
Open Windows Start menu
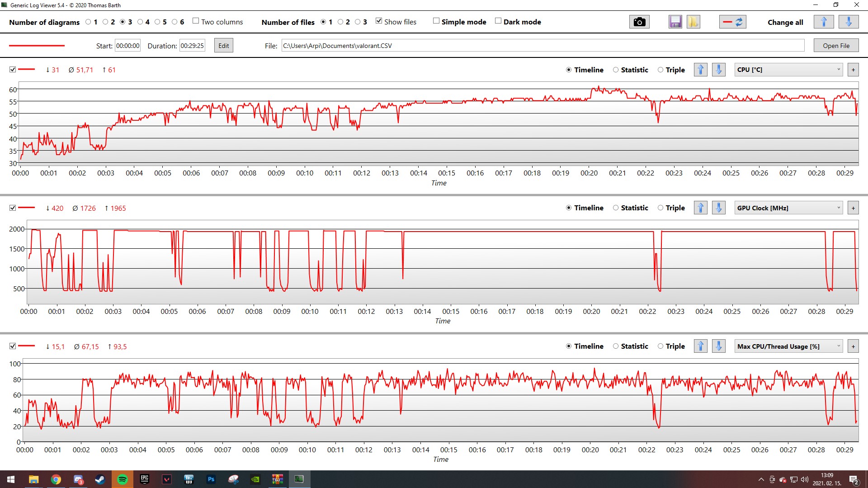pyautogui.click(x=11, y=479)
